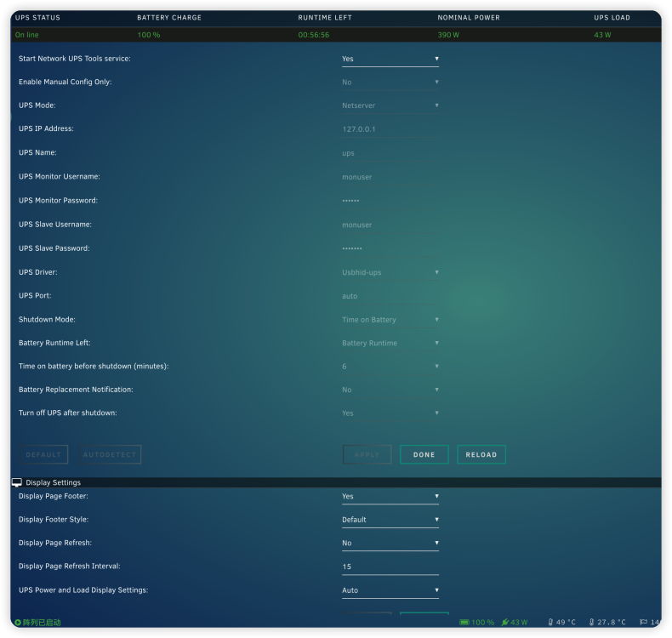The image size is (672, 638).
Task: Click the runtime left '00:56:56' value
Action: (x=314, y=35)
